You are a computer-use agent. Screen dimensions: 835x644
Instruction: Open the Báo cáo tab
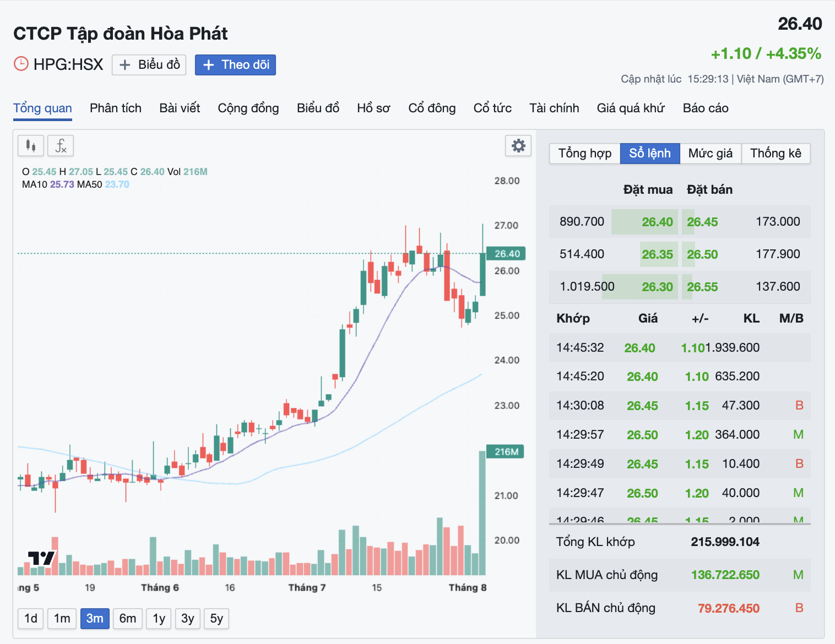pos(706,108)
